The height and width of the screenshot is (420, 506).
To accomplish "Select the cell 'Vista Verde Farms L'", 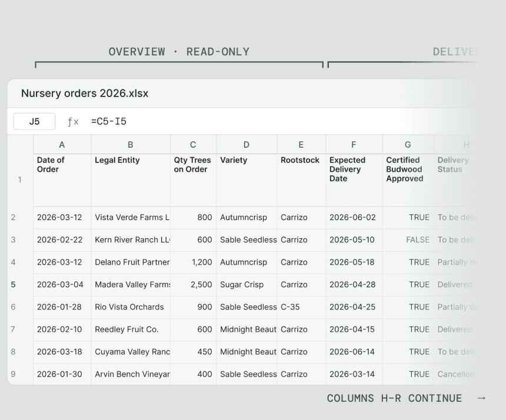I will [131, 218].
